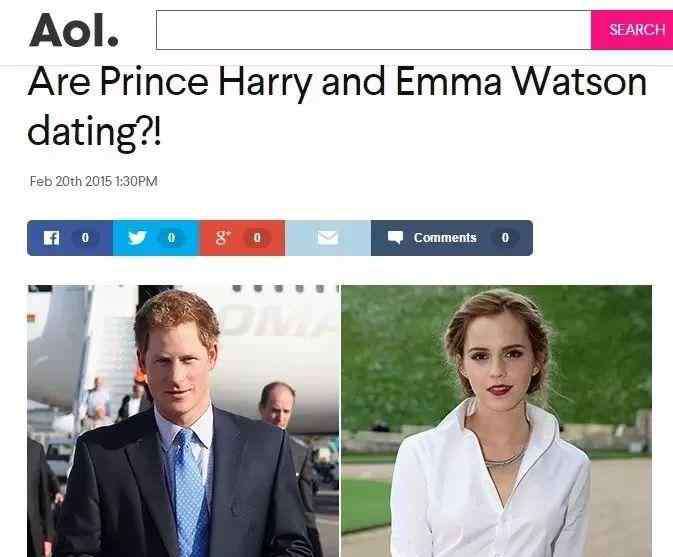
Task: Open the Comments section label
Action: [x=445, y=238]
